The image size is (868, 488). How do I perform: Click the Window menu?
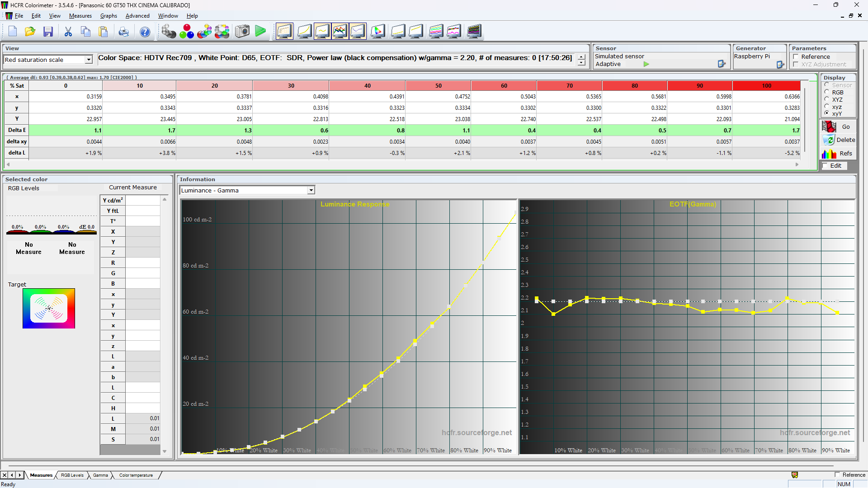pos(168,16)
